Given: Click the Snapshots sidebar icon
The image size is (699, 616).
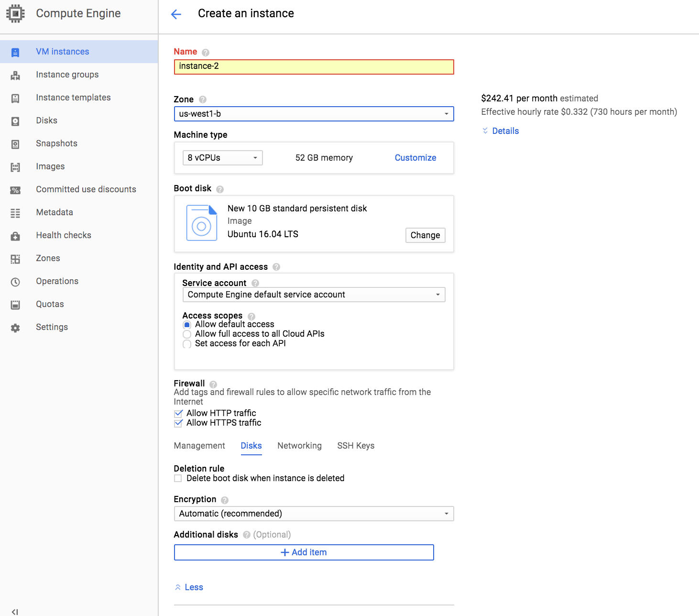Looking at the screenshot, I should click(15, 144).
